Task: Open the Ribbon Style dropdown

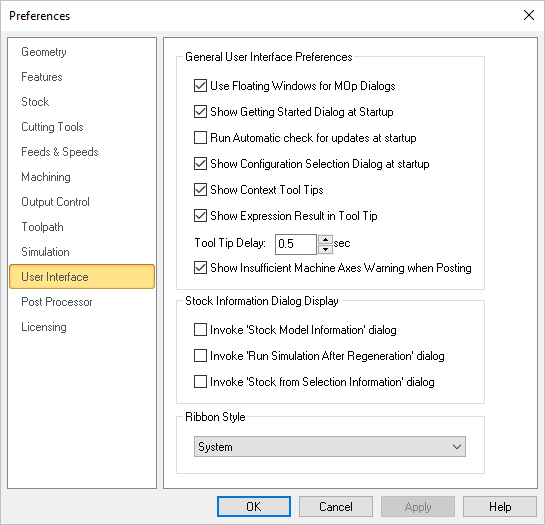Action: pos(330,447)
